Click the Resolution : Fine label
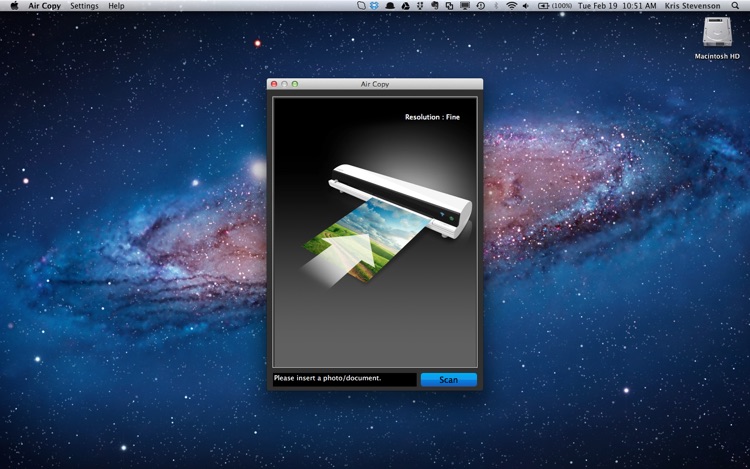750x469 pixels. point(432,117)
